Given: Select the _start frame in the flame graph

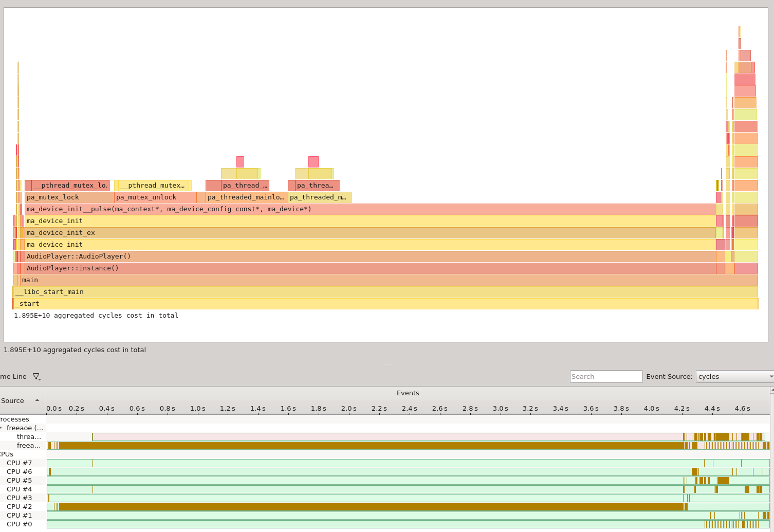Looking at the screenshot, I should (206, 303).
